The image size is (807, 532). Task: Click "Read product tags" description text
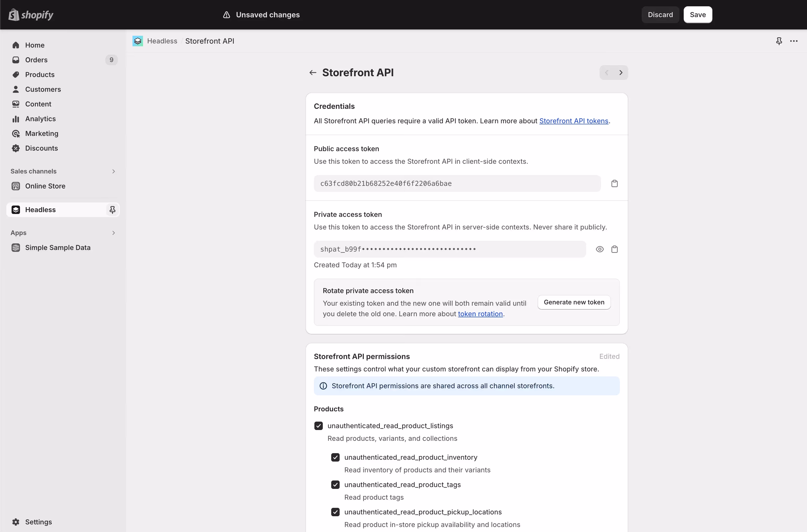click(x=374, y=497)
